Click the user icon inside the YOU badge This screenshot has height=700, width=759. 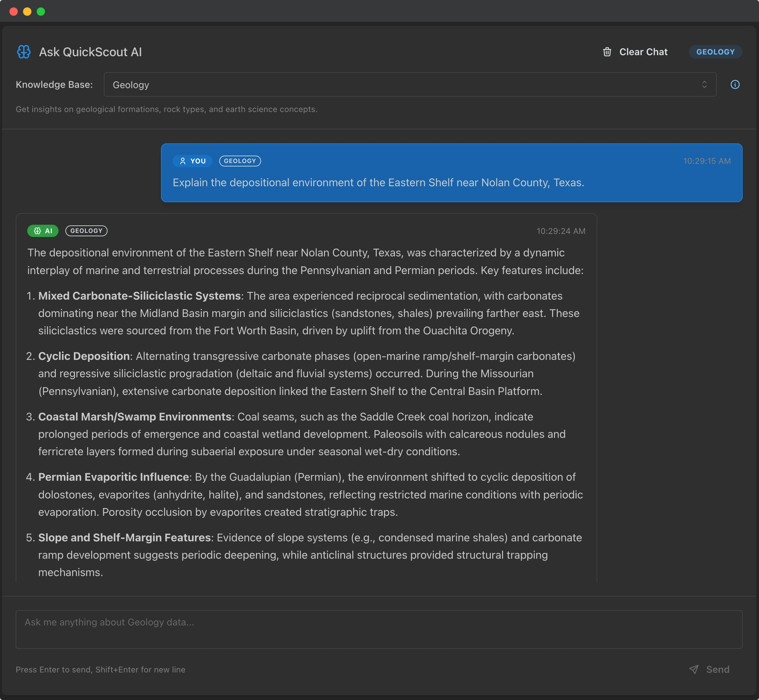(x=182, y=161)
